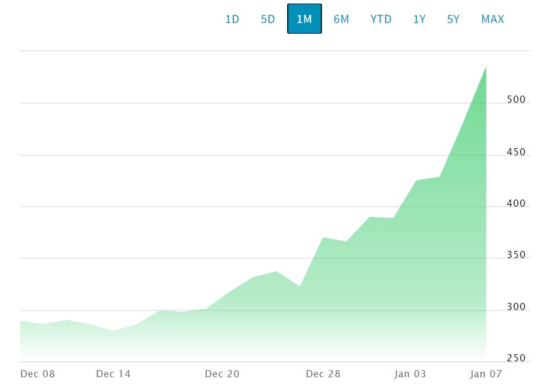Click the 500 price axis label

pyautogui.click(x=516, y=100)
